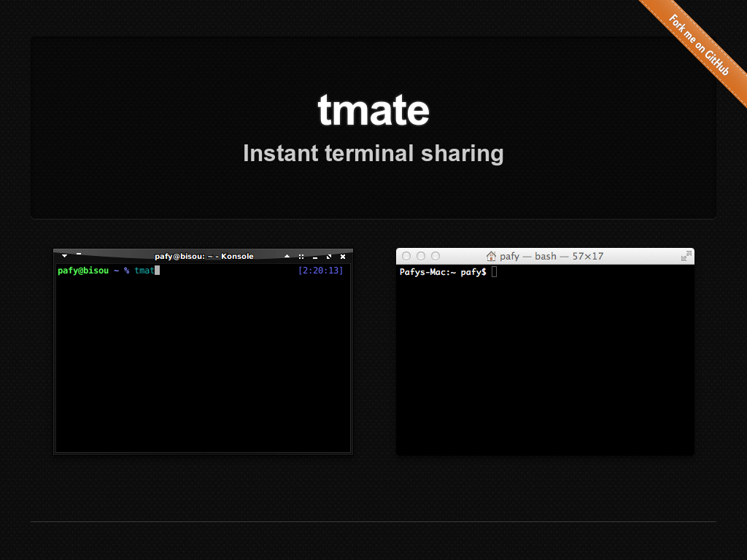This screenshot has width=747, height=560.
Task: Click the Konsole terminal demo thumbnail
Action: pyautogui.click(x=203, y=351)
